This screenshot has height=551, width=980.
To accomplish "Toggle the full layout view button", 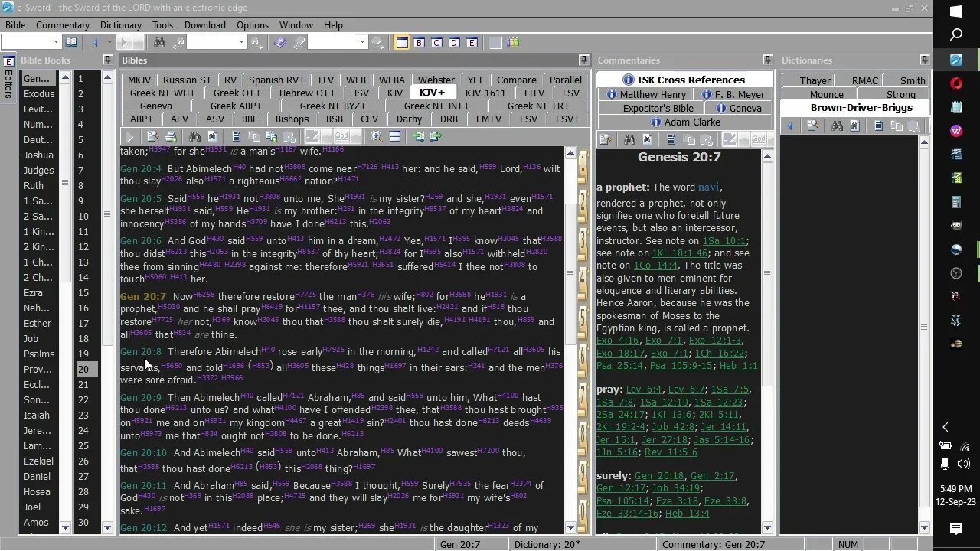I will [x=401, y=43].
